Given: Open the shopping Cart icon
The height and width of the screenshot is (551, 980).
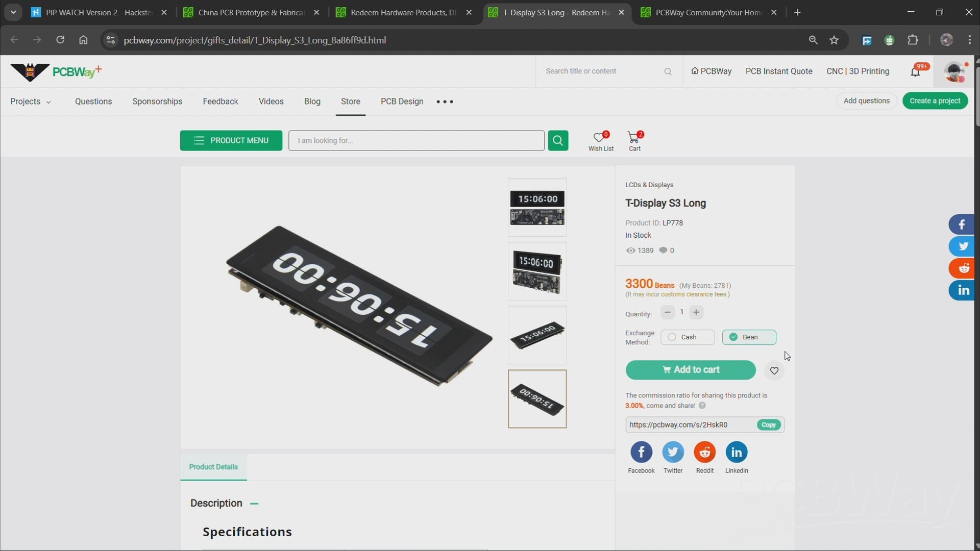Looking at the screenshot, I should point(634,138).
